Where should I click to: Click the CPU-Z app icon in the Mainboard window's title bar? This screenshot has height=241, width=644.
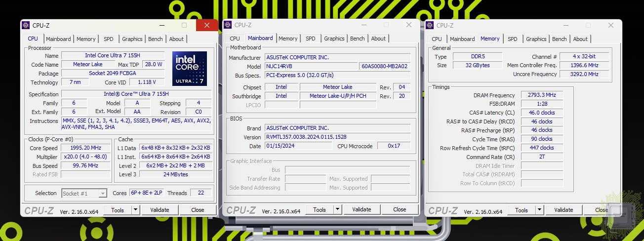coord(229,25)
